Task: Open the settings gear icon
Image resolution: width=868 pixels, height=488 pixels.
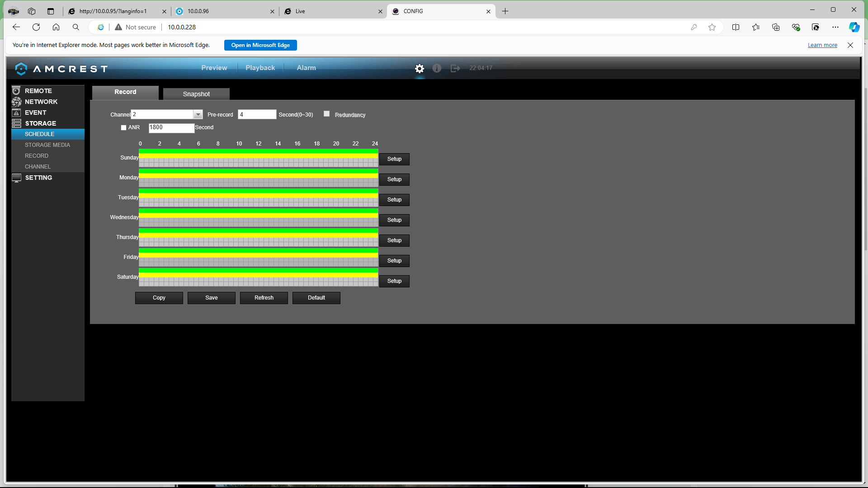Action: click(x=420, y=68)
